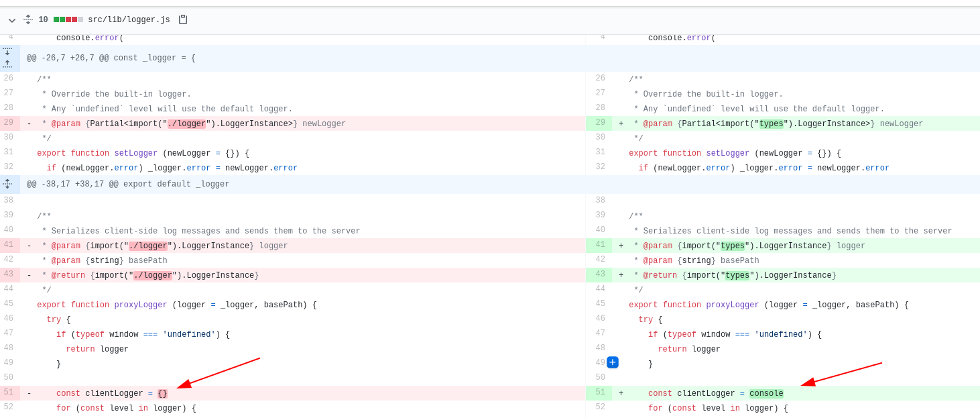
Task: Click highlighted './logger' on left line 29
Action: (x=187, y=124)
